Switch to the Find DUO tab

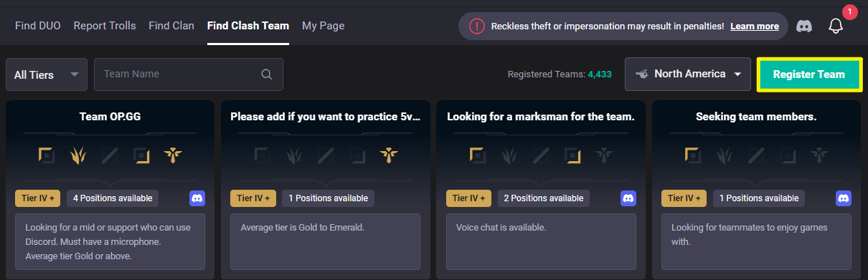(x=37, y=26)
